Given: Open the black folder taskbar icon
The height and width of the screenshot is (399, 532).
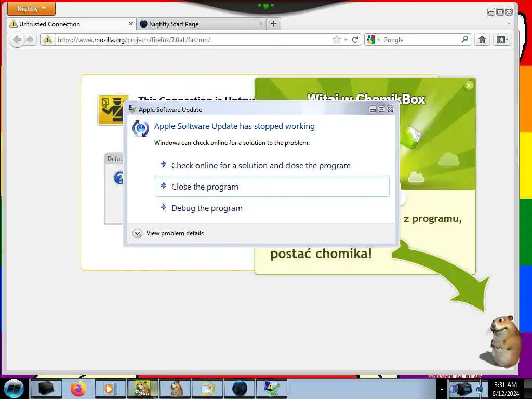Looking at the screenshot, I should click(46, 389).
